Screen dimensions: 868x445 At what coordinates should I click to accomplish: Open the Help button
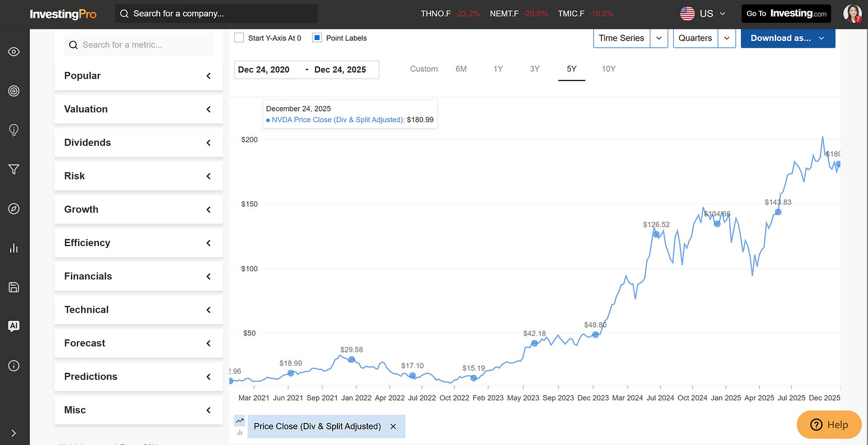pos(830,425)
